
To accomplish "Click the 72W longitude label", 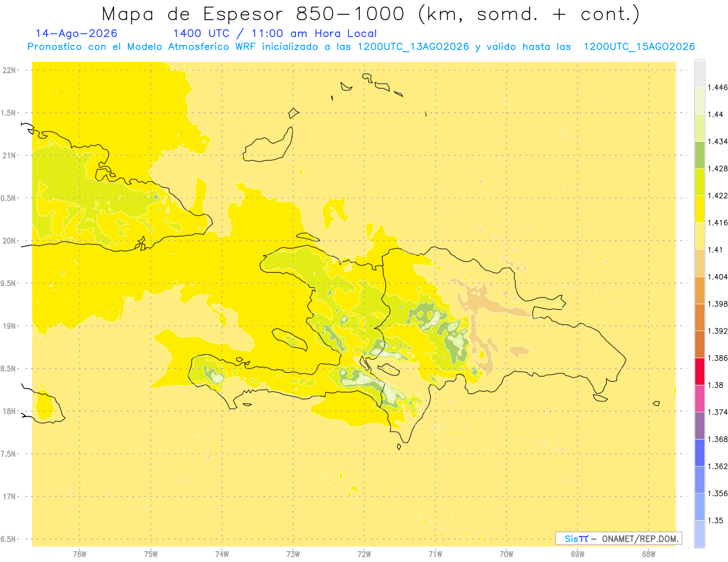I will click(x=364, y=554).
